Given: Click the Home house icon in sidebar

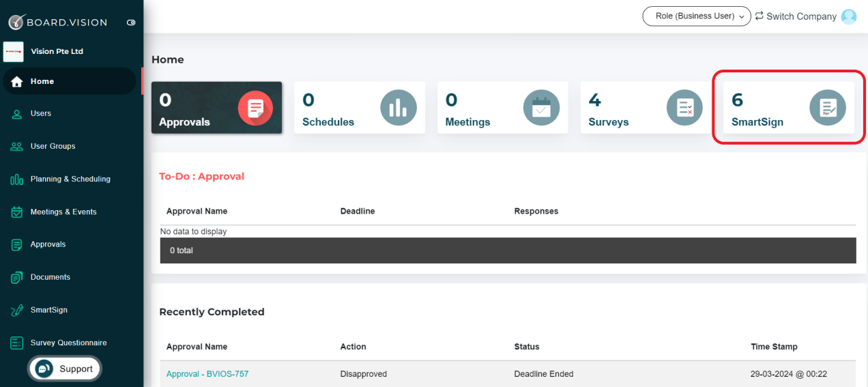Looking at the screenshot, I should coord(17,81).
